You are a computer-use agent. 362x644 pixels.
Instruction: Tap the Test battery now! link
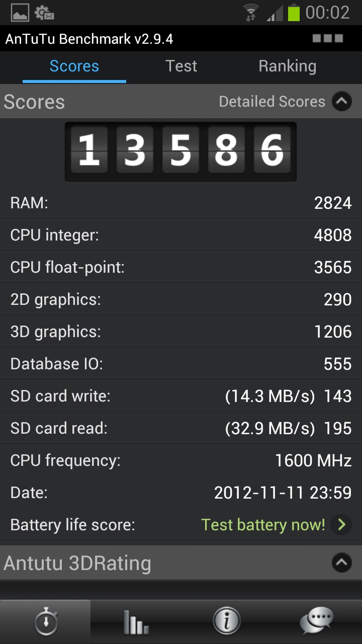(x=263, y=525)
